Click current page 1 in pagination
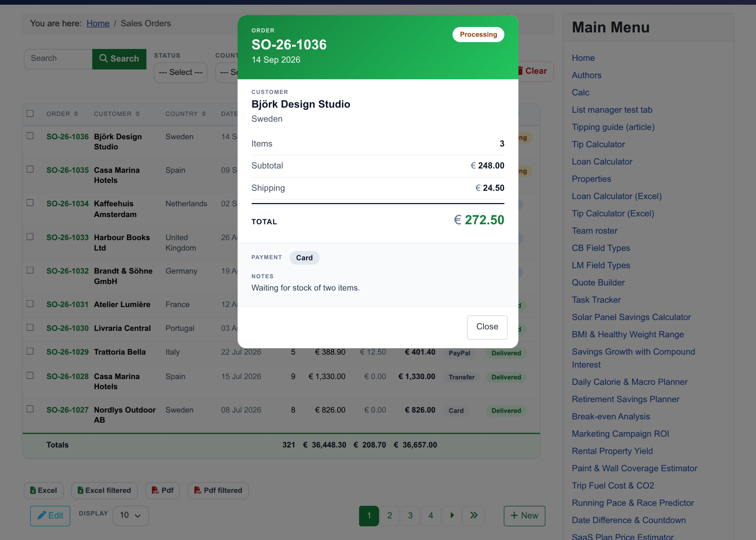 pos(369,516)
